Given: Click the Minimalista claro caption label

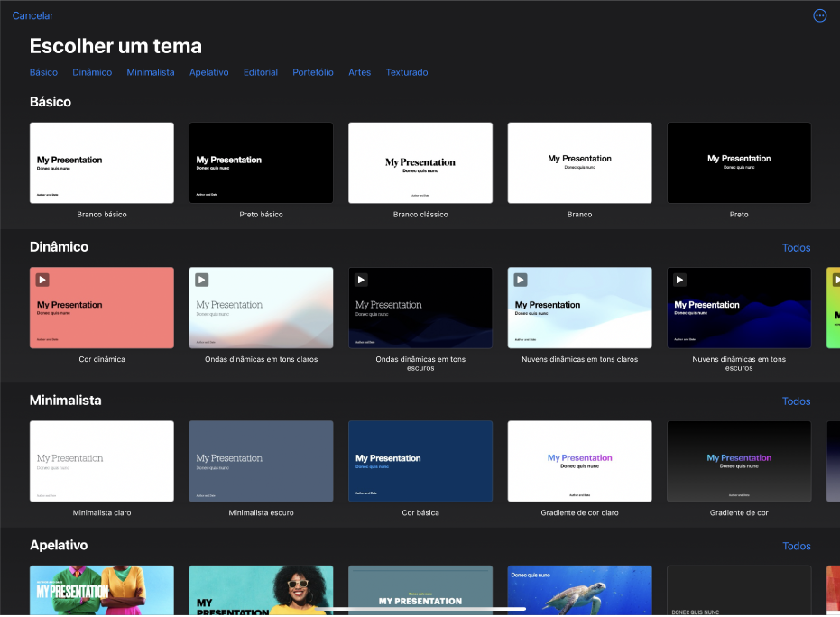Looking at the screenshot, I should tap(102, 512).
